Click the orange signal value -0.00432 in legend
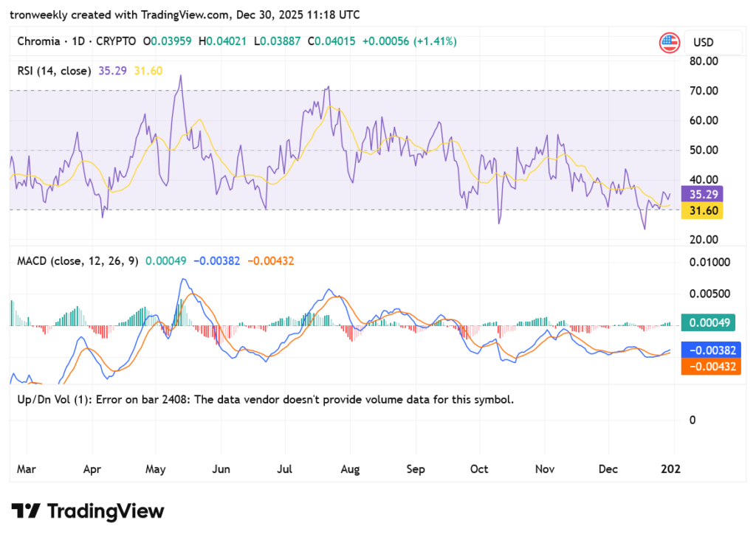The height and width of the screenshot is (540, 756). pyautogui.click(x=270, y=261)
